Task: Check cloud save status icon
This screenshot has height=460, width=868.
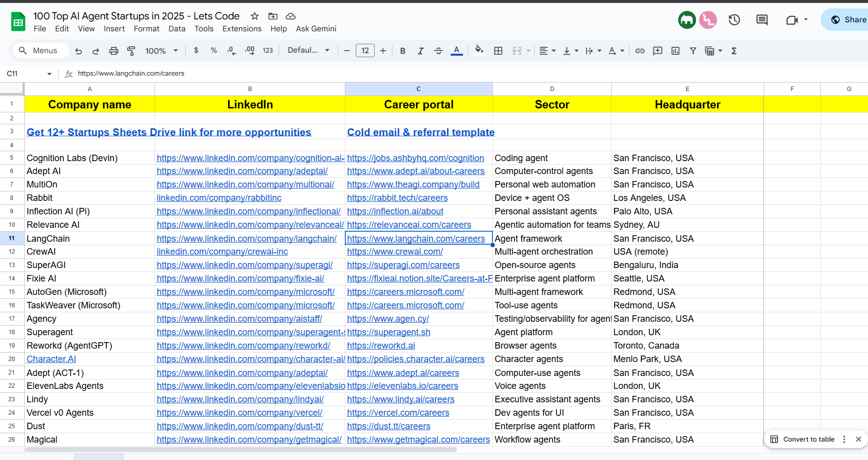Action: point(291,16)
